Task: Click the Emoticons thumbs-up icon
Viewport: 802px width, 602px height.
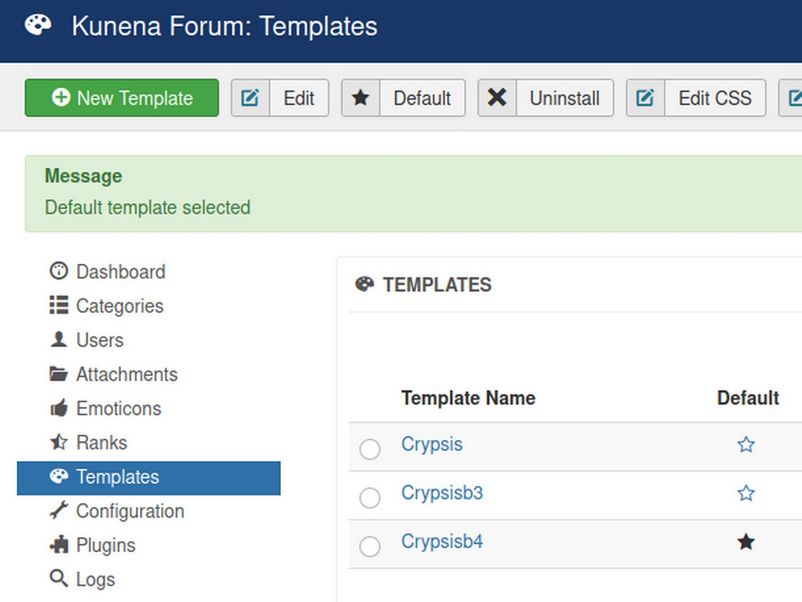Action: coord(59,408)
